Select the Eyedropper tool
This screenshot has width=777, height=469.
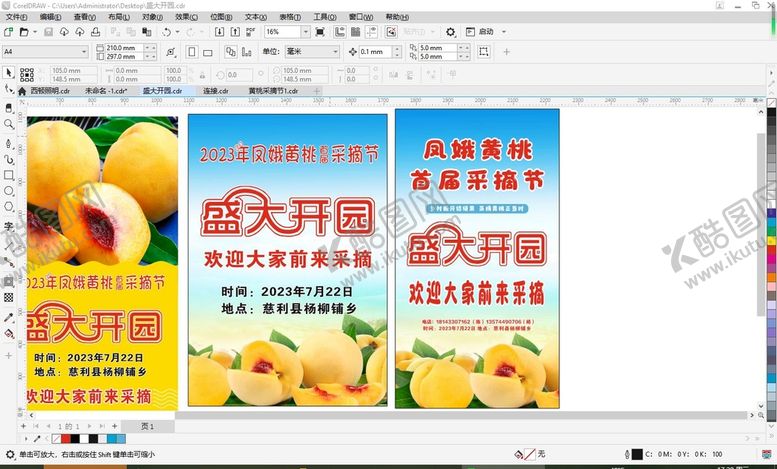8,317
